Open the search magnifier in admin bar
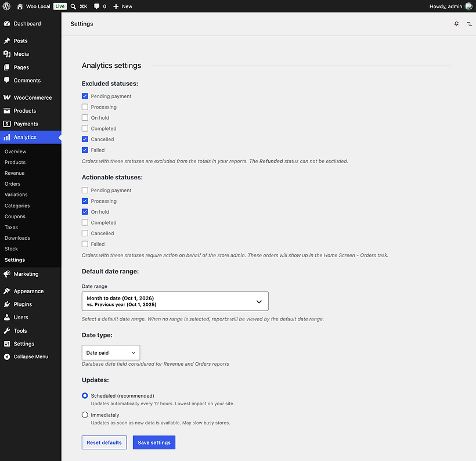This screenshot has width=476, height=461. coord(73,6)
